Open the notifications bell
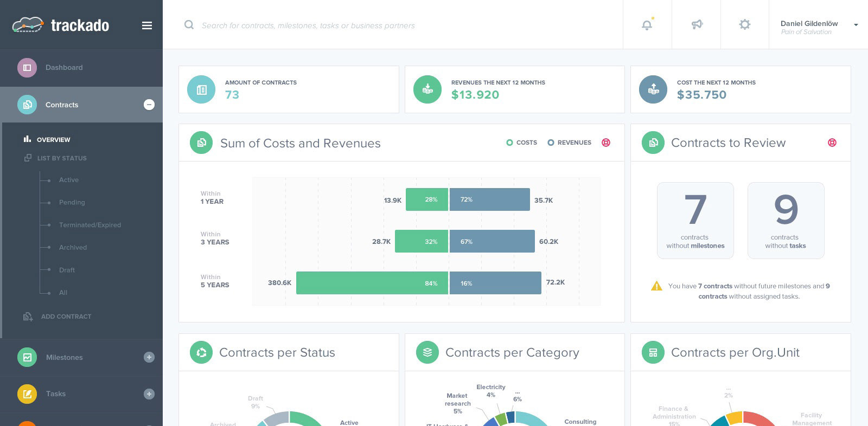 (x=647, y=24)
